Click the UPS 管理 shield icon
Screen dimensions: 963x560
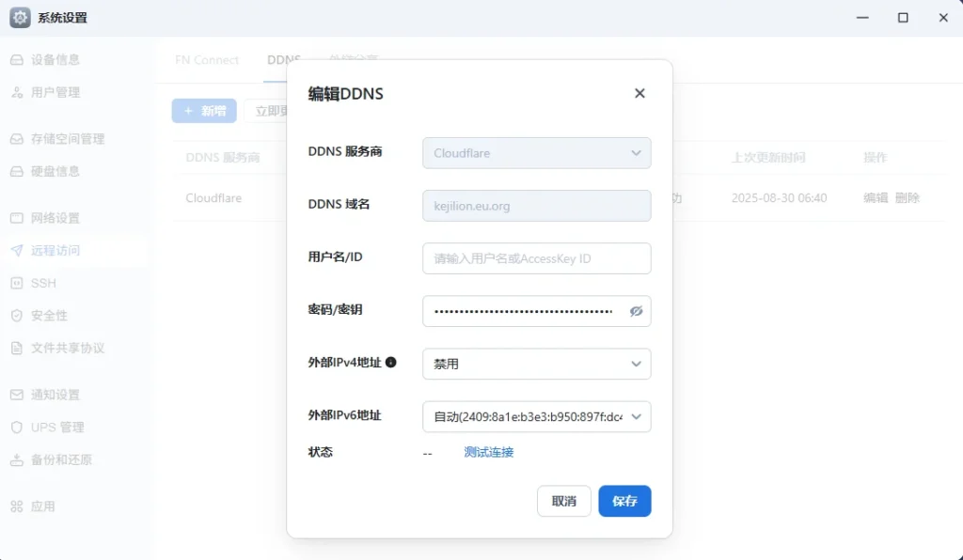tap(17, 427)
